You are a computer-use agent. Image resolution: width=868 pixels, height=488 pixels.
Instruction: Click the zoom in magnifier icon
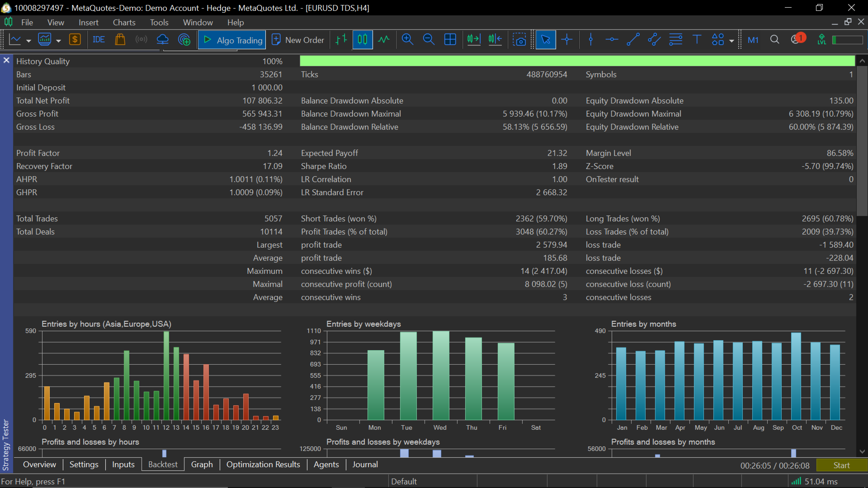[x=407, y=40]
